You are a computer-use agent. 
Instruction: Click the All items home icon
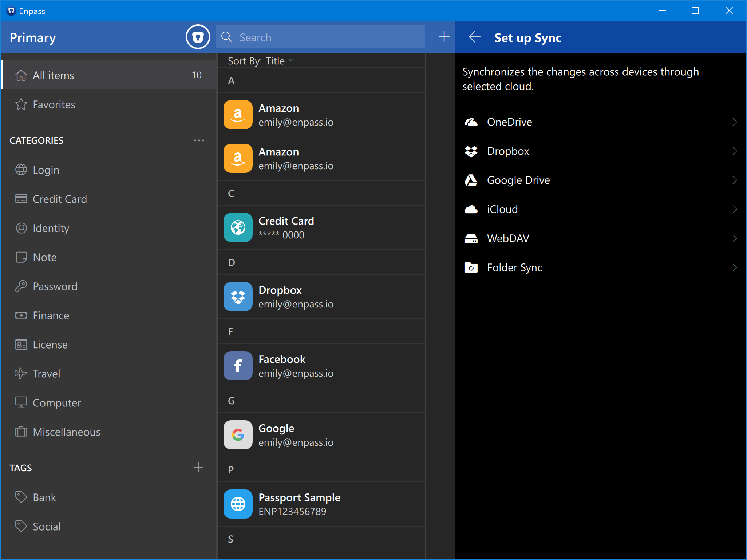click(x=21, y=75)
